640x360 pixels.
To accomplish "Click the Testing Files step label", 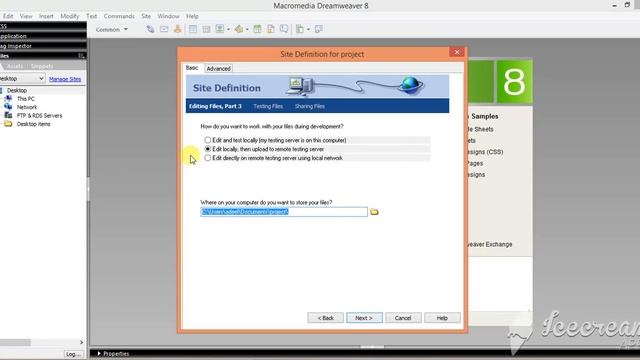I will (268, 106).
